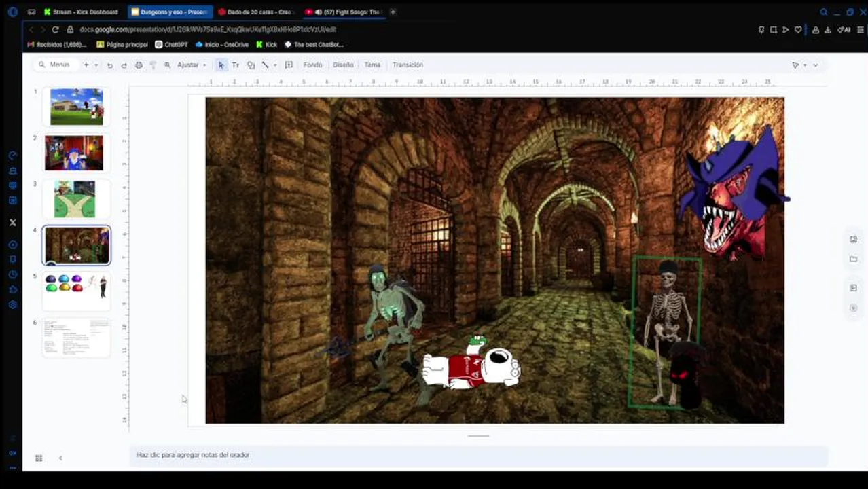Open the Transición panel
868x489 pixels.
click(x=408, y=65)
